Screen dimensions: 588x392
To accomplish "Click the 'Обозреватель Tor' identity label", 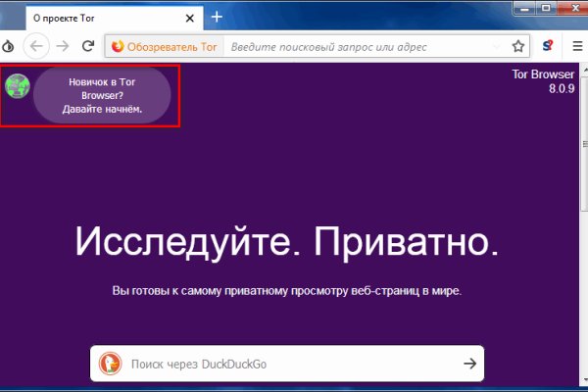I will (x=164, y=46).
